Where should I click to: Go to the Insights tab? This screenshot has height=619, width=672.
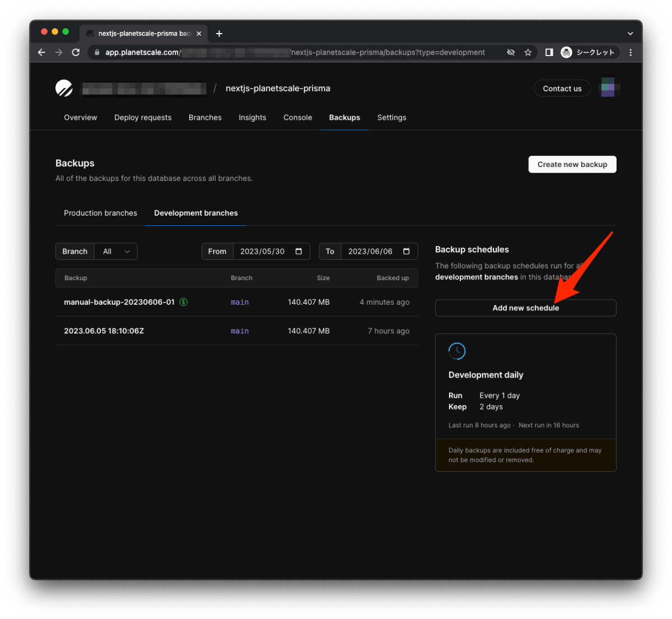coord(253,118)
